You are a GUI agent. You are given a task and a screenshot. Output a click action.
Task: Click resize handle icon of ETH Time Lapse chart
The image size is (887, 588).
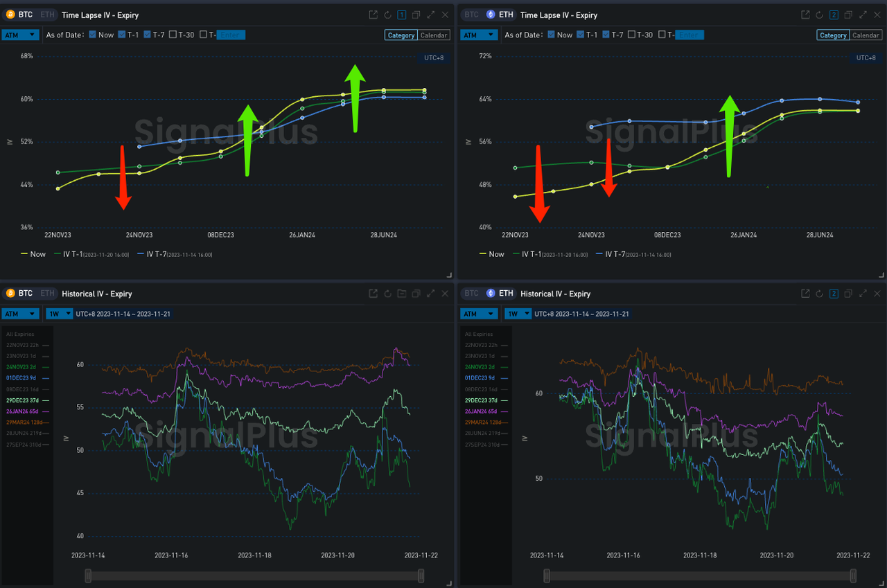click(881, 275)
